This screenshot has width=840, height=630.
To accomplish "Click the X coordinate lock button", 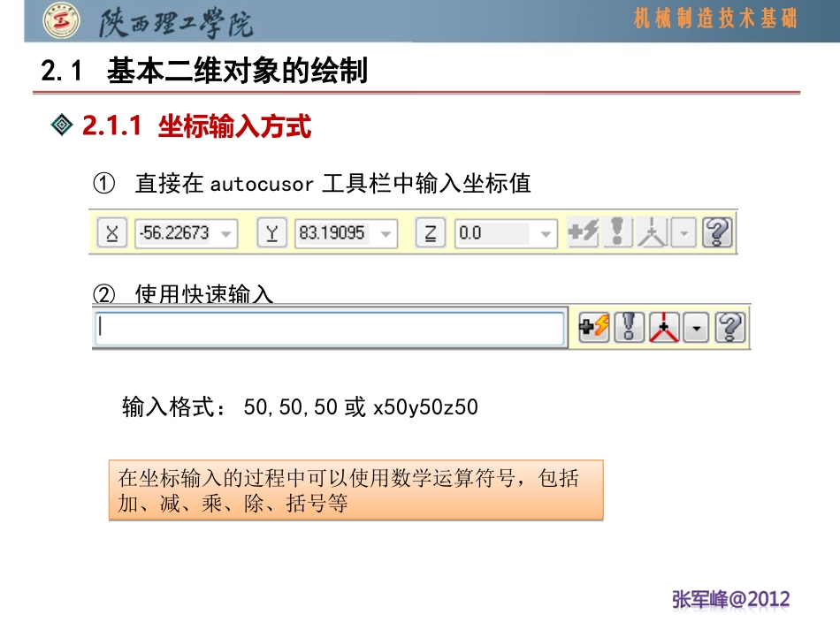I will [112, 233].
